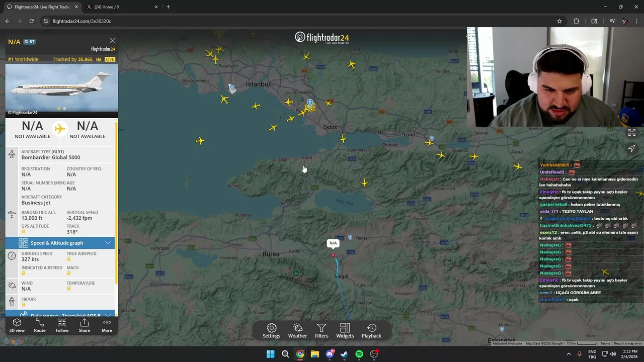Click the tracked N/A aircraft marker near Inegol

point(333,255)
